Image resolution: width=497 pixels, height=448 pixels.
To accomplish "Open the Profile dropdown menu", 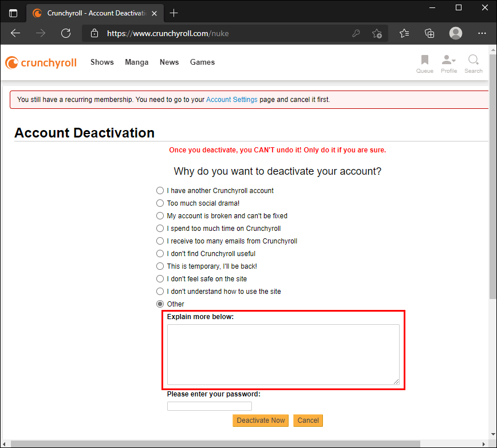I will pos(449,63).
